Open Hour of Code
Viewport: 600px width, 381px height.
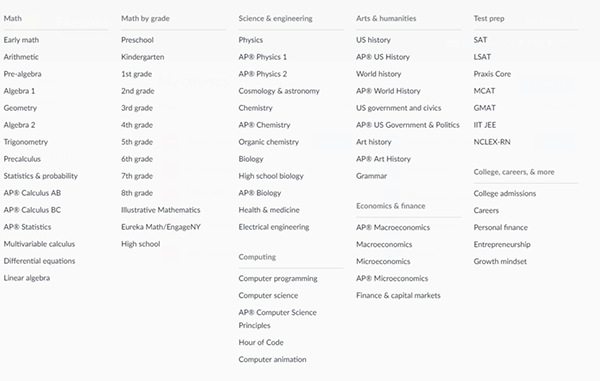[261, 342]
